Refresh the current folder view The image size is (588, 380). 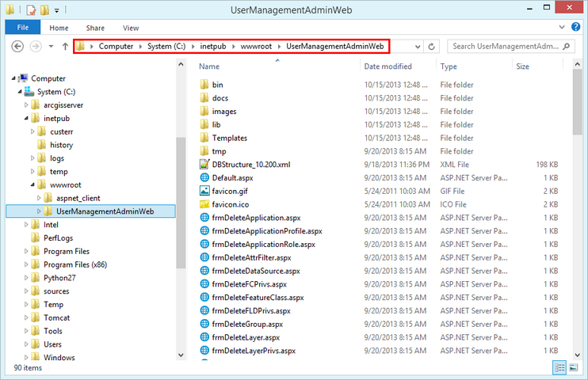click(432, 47)
